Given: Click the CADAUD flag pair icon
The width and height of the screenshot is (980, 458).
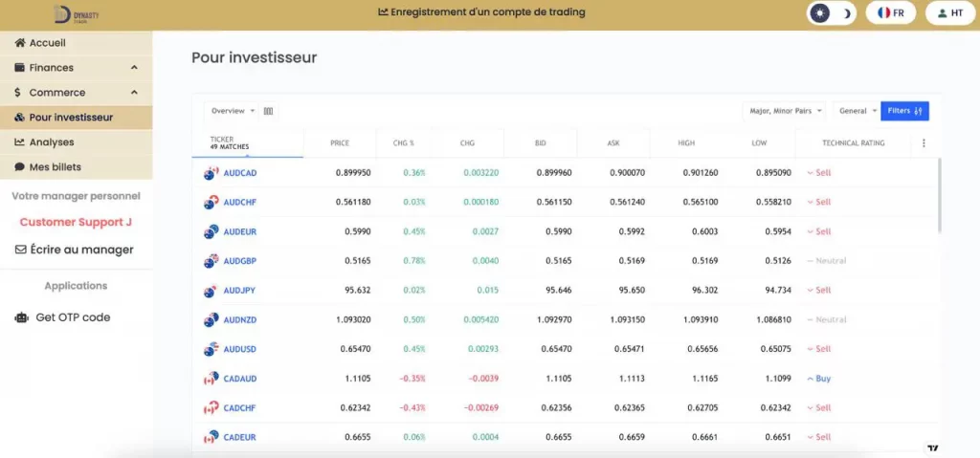Looking at the screenshot, I should (x=212, y=379).
